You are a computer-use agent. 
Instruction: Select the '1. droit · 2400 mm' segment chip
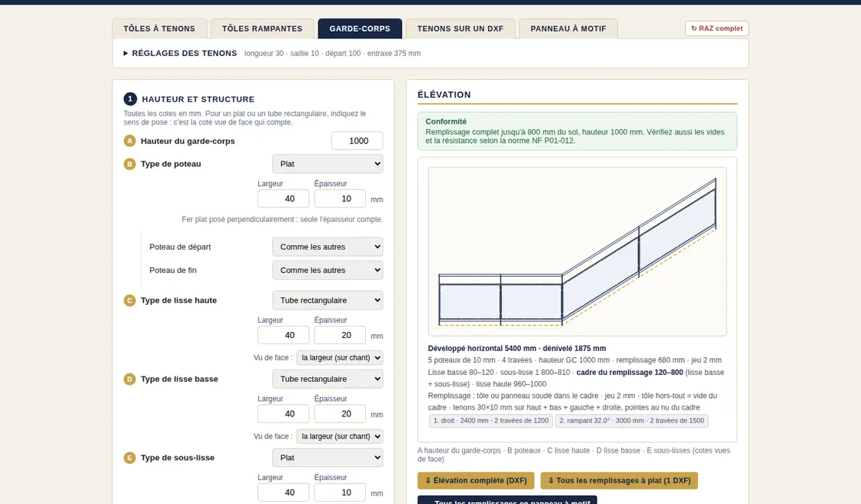pyautogui.click(x=491, y=420)
